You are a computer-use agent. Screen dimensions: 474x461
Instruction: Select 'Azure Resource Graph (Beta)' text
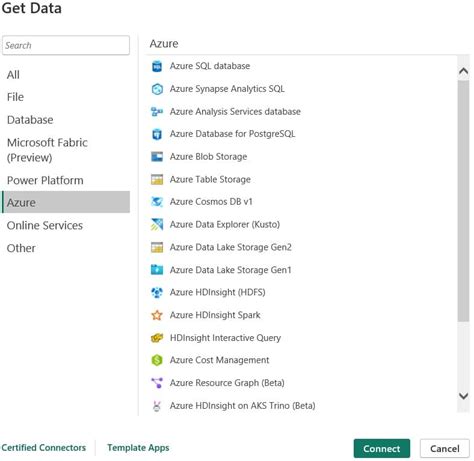pyautogui.click(x=227, y=383)
